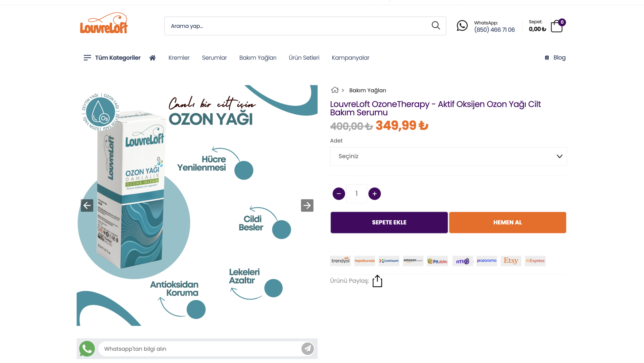Image resolution: width=644 pixels, height=363 pixels.
Task: Increase quantity with plus button
Action: pos(374,194)
